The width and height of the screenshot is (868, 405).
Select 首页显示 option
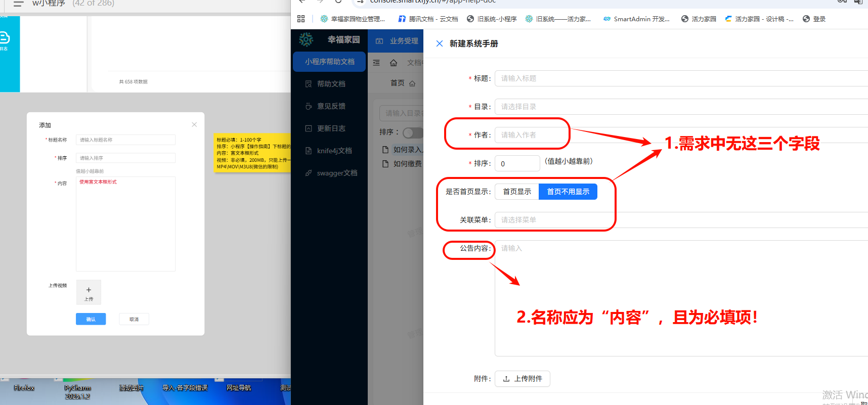[516, 192]
